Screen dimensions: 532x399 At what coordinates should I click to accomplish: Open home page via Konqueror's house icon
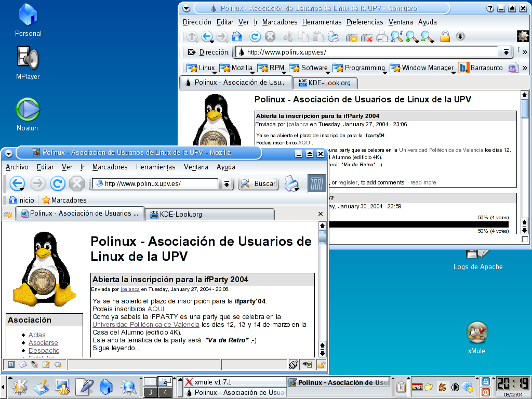(237, 36)
